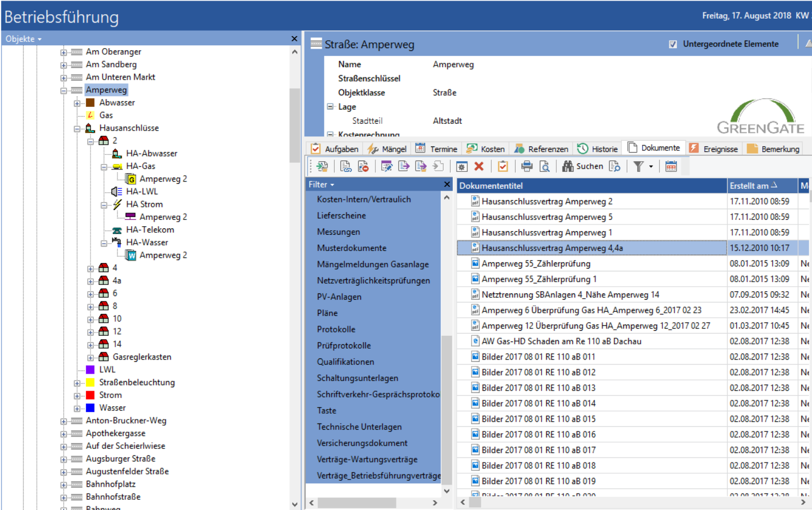
Task: Open the Objekte dropdown menu
Action: click(24, 39)
